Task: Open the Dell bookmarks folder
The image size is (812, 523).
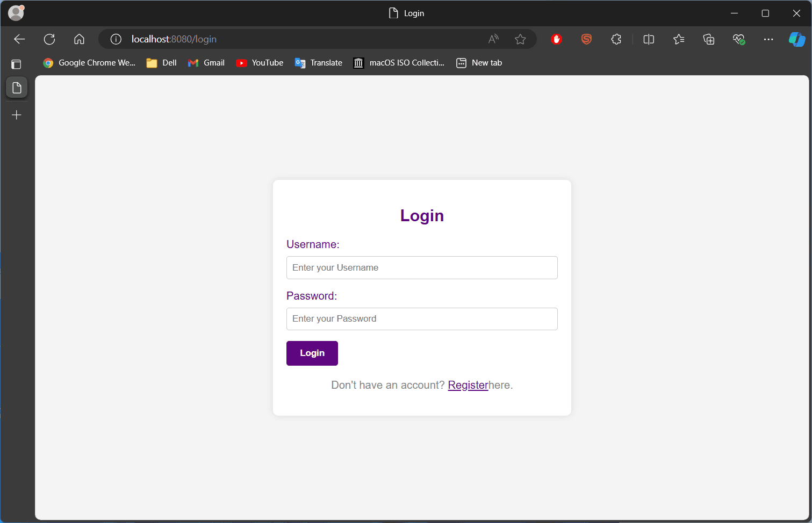Action: point(161,62)
